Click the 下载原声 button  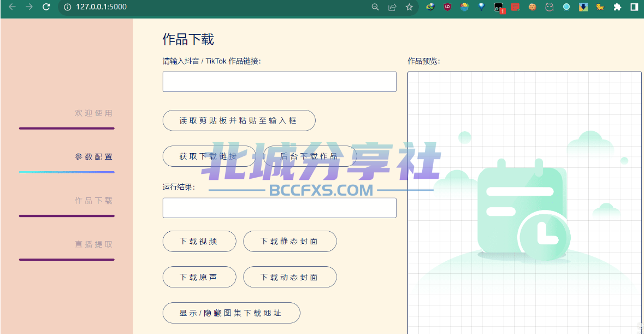(199, 277)
